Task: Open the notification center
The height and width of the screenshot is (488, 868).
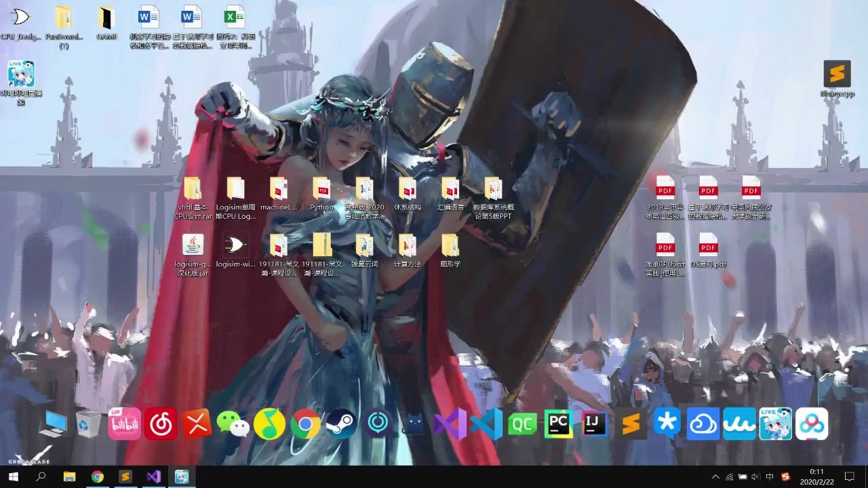Action: [x=849, y=476]
